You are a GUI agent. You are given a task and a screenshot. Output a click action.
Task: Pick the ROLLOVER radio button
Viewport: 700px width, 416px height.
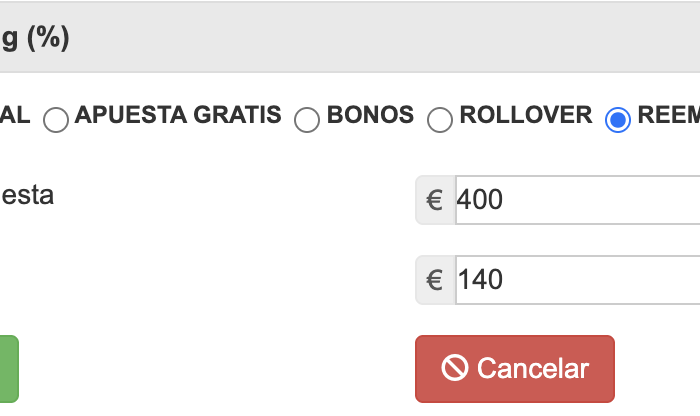[440, 120]
